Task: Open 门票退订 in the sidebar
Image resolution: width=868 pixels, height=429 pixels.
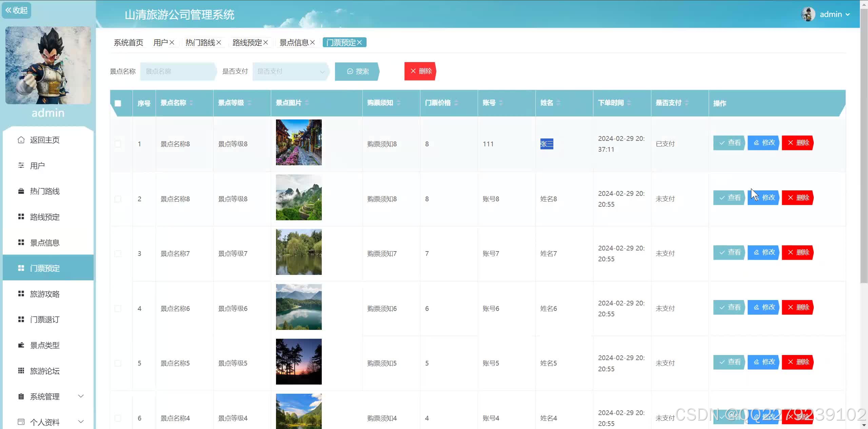Action: click(x=45, y=319)
